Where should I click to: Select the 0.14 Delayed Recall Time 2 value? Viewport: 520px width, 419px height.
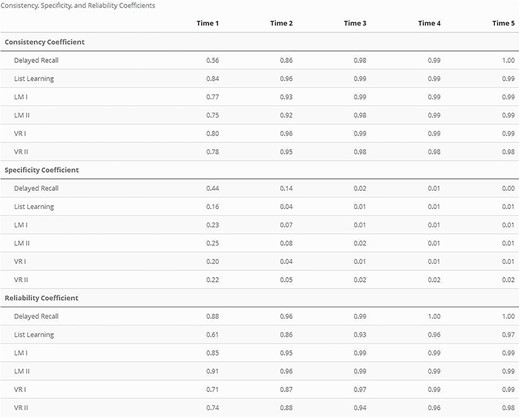(x=286, y=188)
